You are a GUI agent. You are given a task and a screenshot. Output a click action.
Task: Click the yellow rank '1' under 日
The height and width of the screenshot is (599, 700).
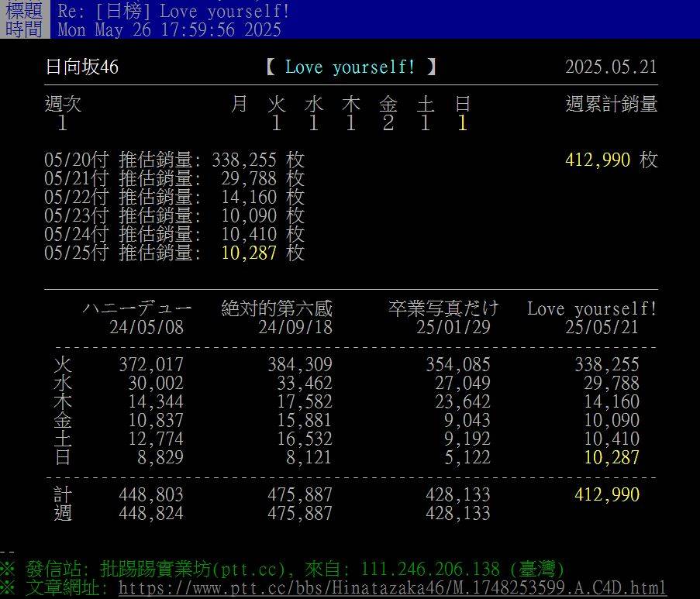click(x=463, y=122)
